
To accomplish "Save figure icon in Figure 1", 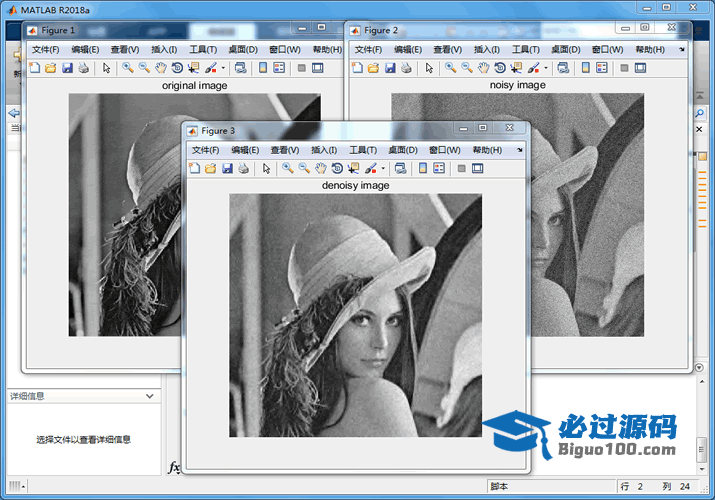I will [67, 68].
